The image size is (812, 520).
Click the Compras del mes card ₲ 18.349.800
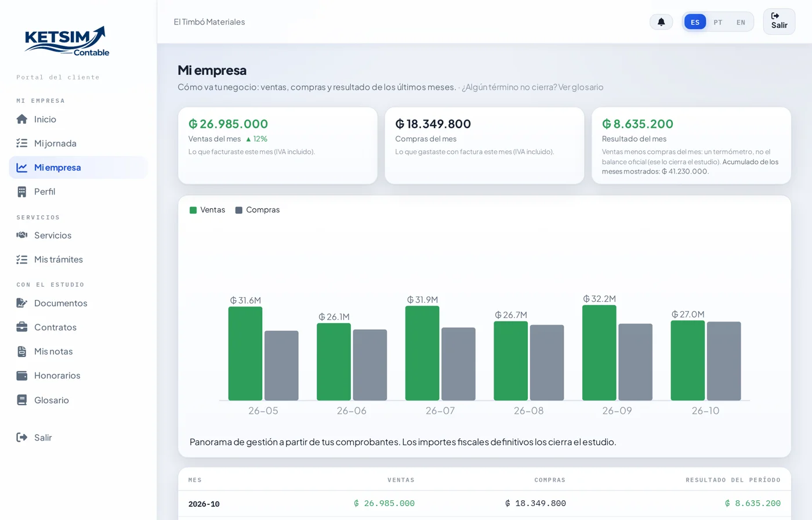(484, 146)
